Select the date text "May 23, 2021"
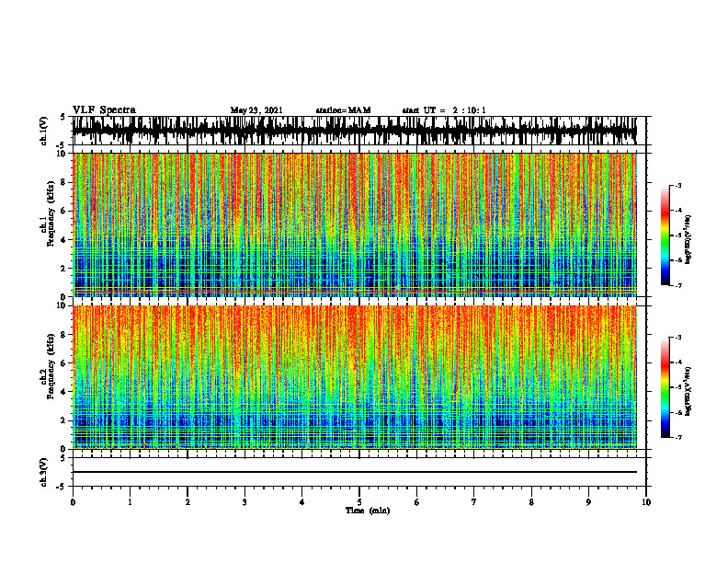 (x=256, y=110)
